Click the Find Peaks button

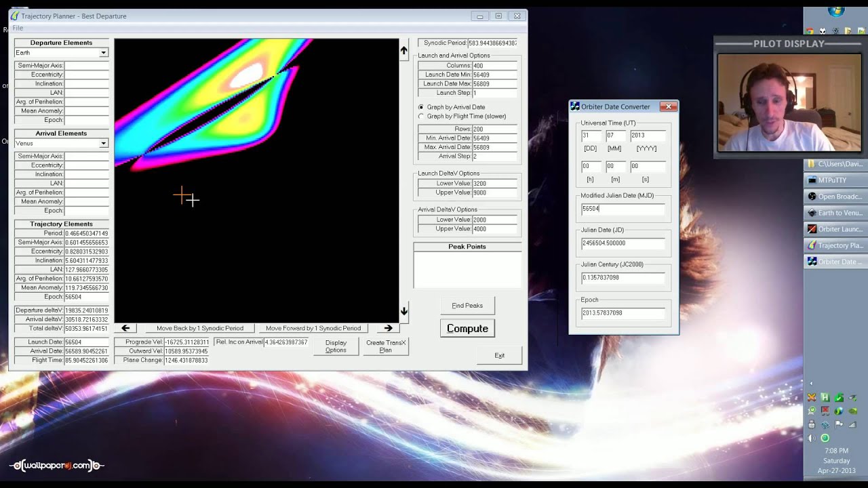click(467, 306)
